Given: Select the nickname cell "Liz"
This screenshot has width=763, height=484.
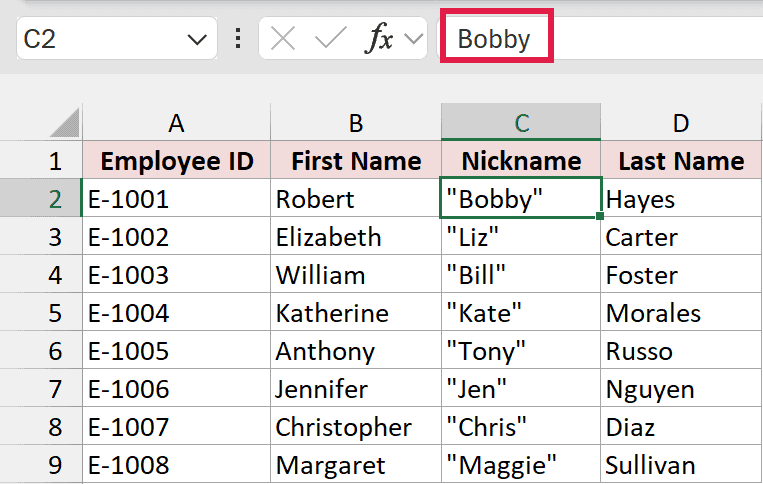Looking at the screenshot, I should (x=521, y=236).
